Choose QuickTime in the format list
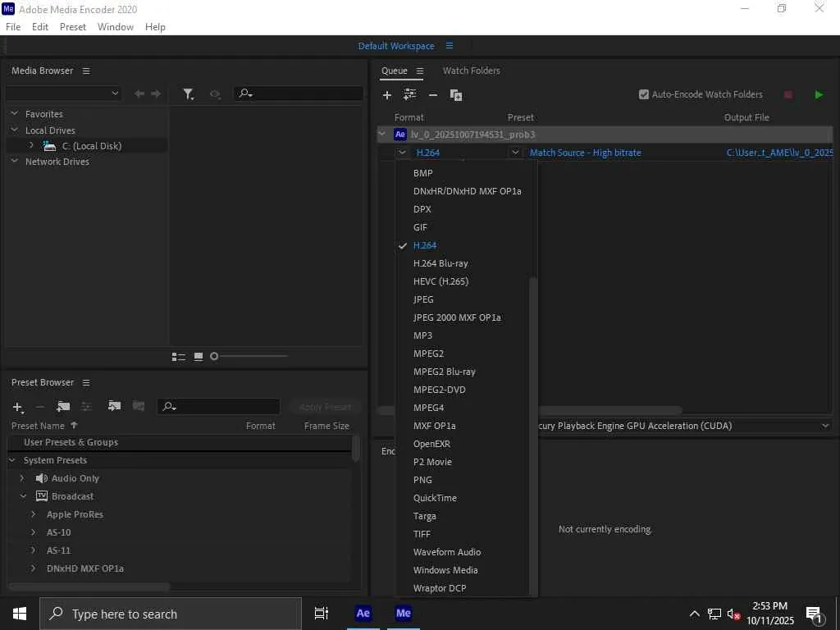The image size is (840, 630). pos(435,498)
